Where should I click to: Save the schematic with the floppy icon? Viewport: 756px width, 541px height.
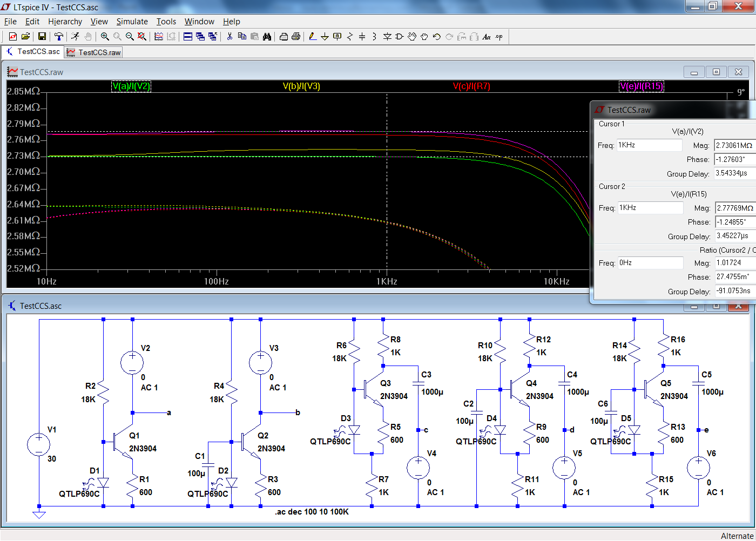point(42,36)
